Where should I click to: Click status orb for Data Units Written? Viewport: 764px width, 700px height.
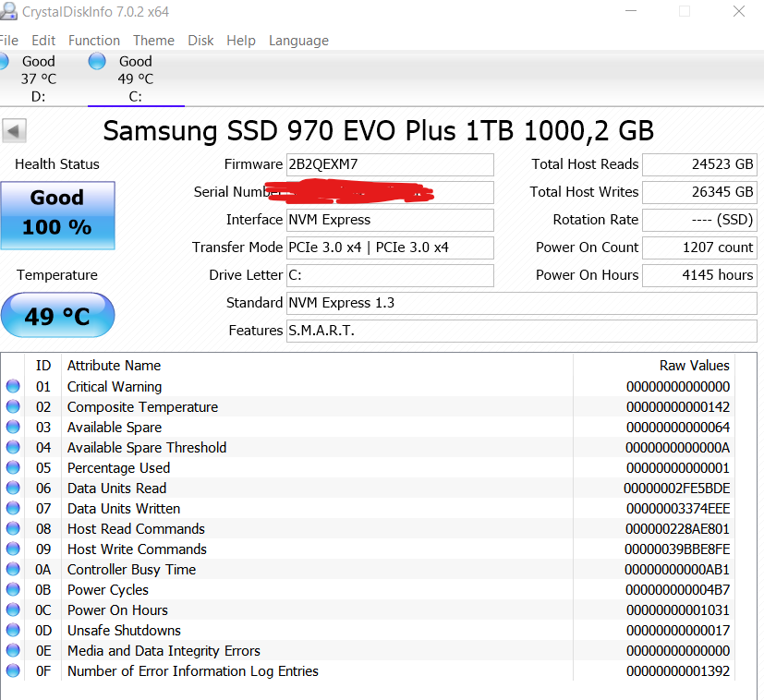pyautogui.click(x=13, y=508)
